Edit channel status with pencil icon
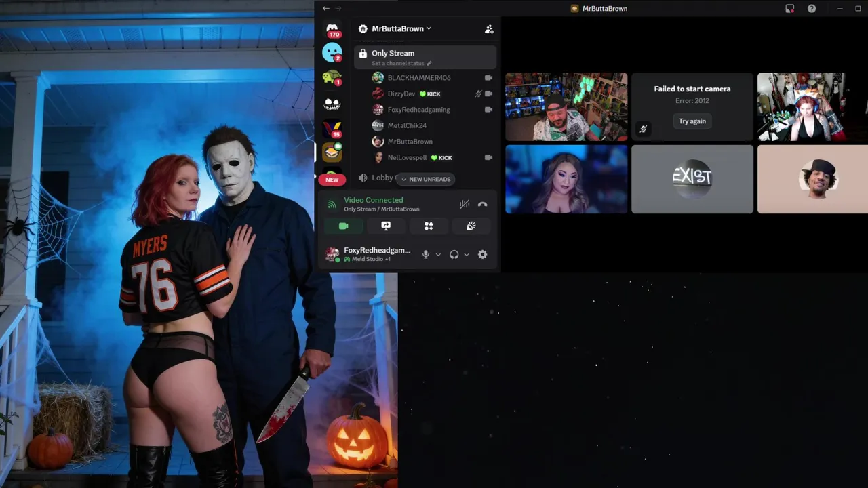The height and width of the screenshot is (488, 868). [429, 64]
